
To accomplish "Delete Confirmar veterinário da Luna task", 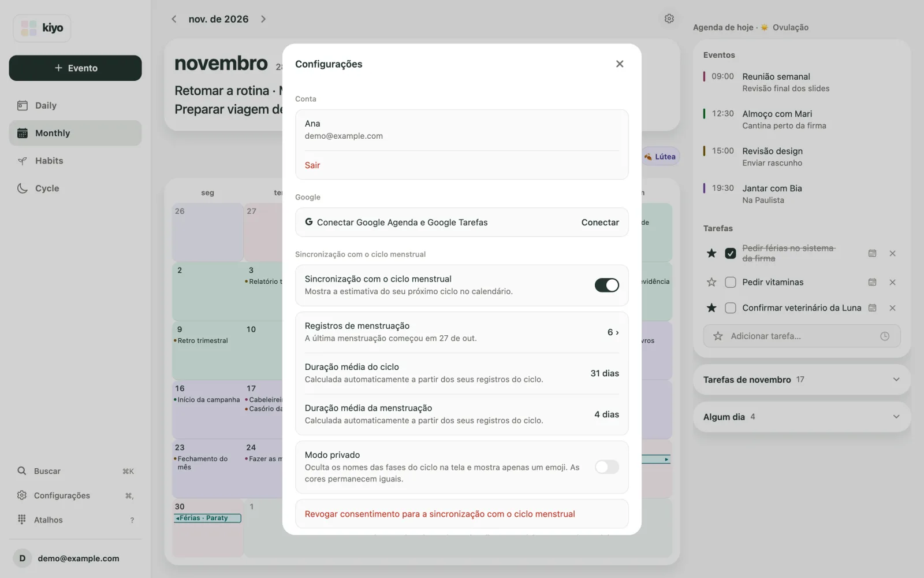I will [x=893, y=308].
